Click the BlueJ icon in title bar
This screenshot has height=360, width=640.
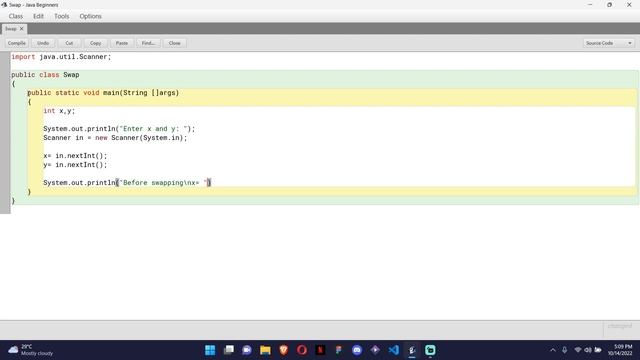click(4, 4)
